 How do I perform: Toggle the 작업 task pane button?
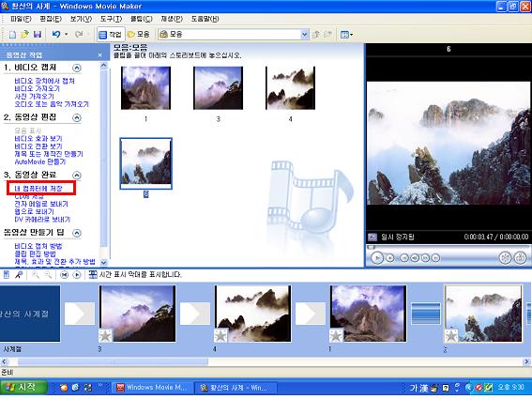pos(111,35)
